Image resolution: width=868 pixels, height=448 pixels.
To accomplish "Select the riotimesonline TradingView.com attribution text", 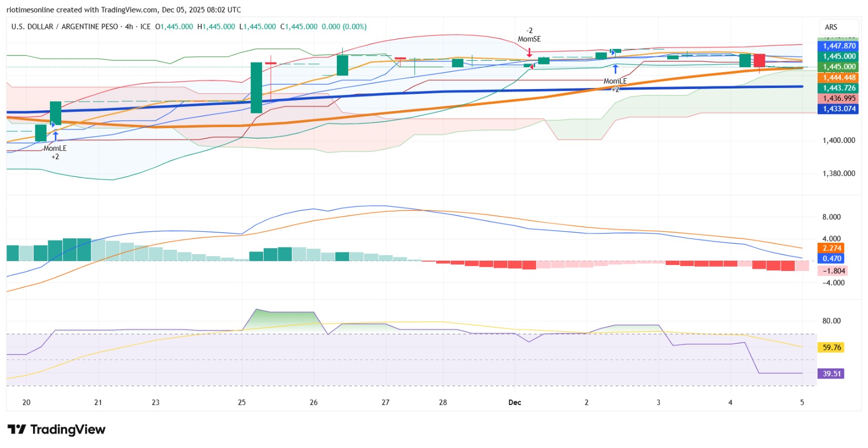I will 124,10.
